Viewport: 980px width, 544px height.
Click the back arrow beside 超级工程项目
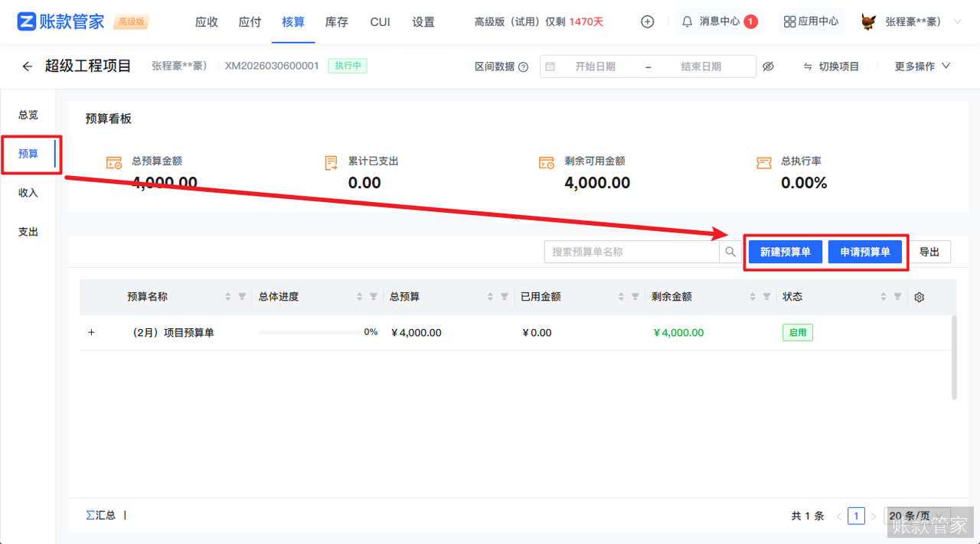(28, 67)
